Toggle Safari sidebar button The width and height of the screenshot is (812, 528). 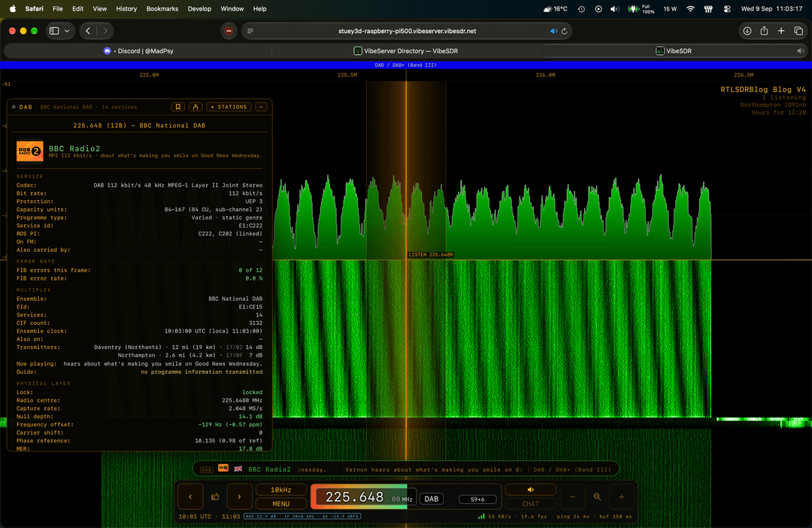tap(54, 31)
